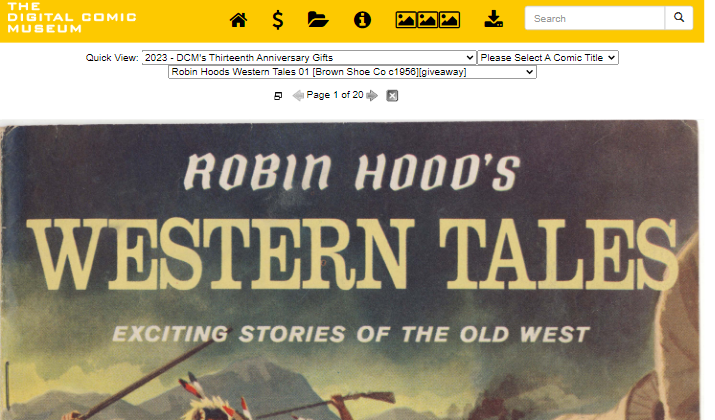
Task: Click the Quick View label
Action: click(112, 58)
